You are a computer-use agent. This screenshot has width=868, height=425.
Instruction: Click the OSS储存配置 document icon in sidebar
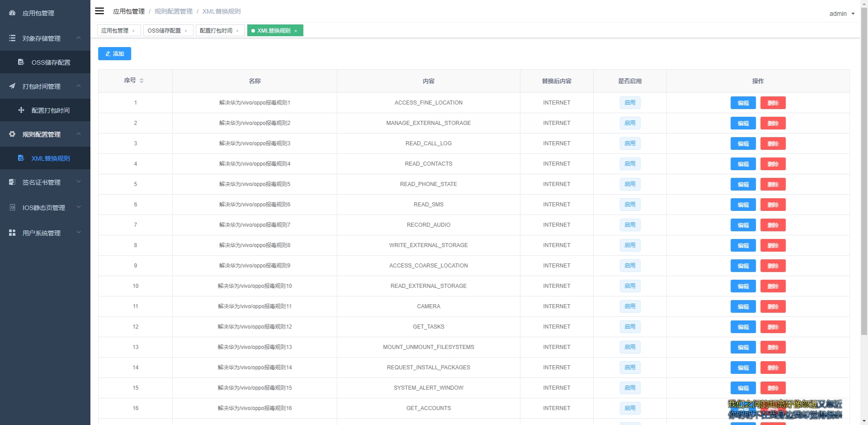pyautogui.click(x=21, y=62)
